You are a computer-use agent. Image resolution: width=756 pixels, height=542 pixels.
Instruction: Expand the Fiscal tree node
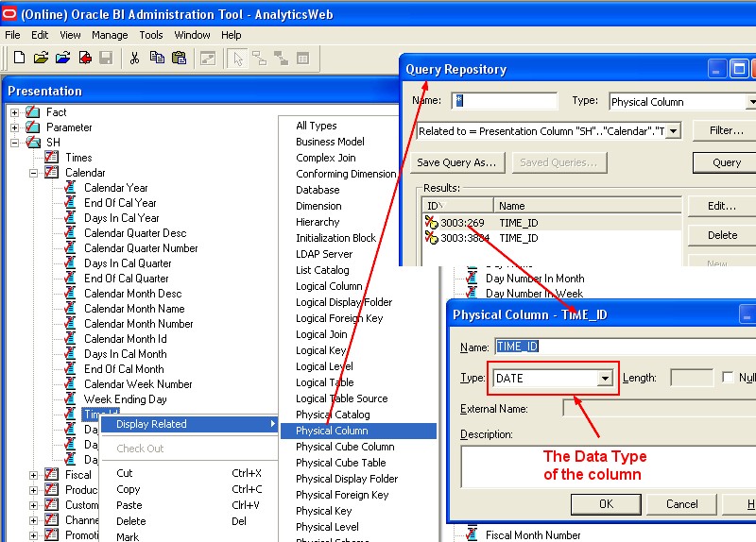coord(33,475)
